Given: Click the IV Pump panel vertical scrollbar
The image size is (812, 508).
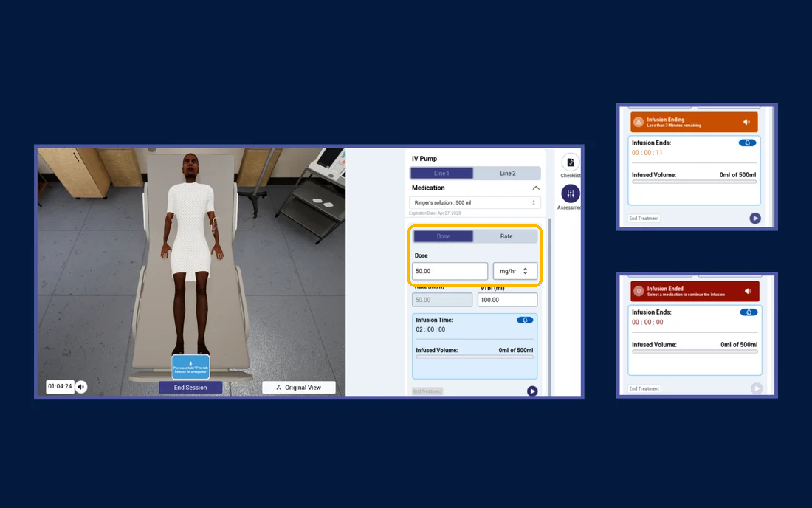Looking at the screenshot, I should (x=549, y=306).
